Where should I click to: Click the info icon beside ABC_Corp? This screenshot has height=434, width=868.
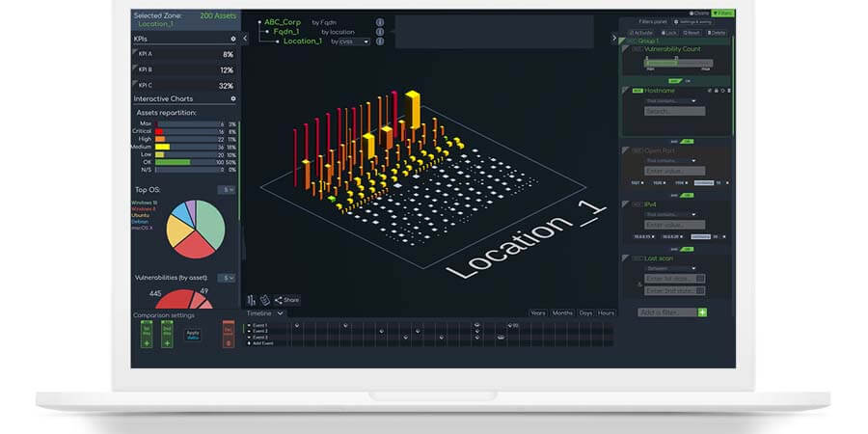click(379, 21)
